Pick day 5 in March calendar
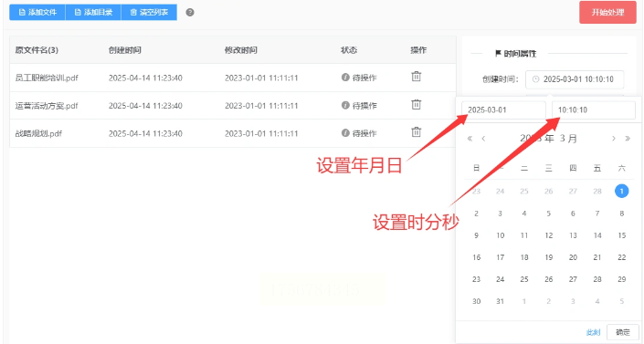644x344 pixels. click(x=549, y=214)
